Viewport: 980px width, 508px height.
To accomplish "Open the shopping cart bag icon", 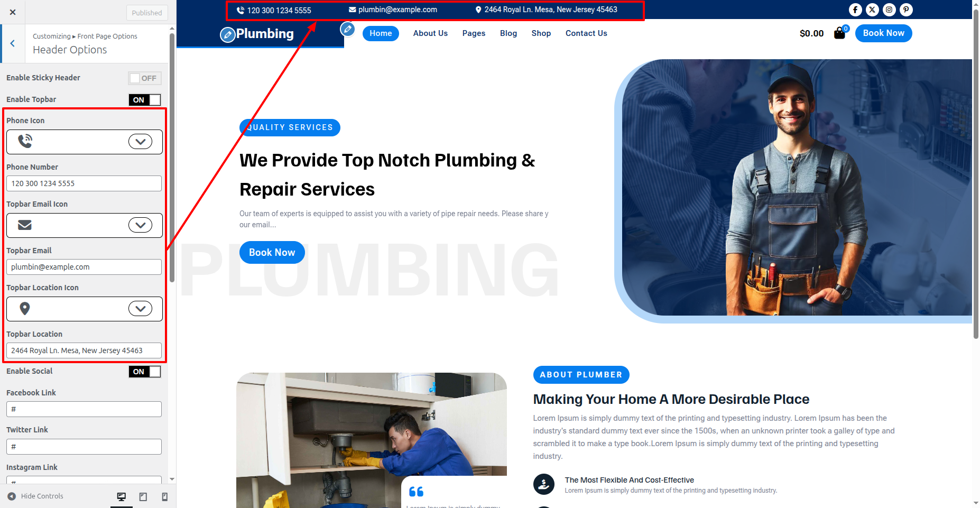I will 839,33.
